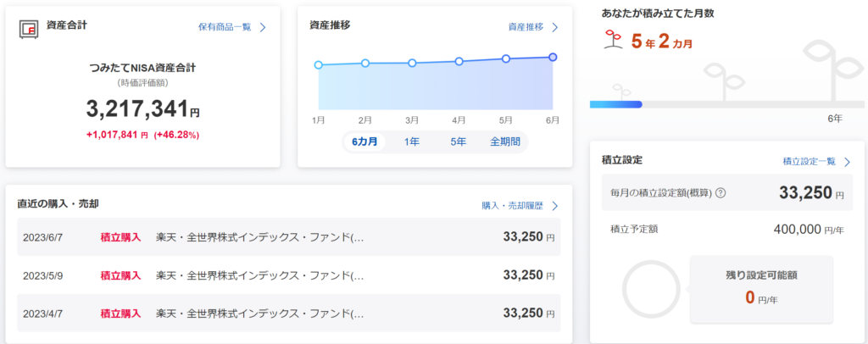Click the blue accumulation progress bar
This screenshot has height=344, width=868.
[x=616, y=104]
